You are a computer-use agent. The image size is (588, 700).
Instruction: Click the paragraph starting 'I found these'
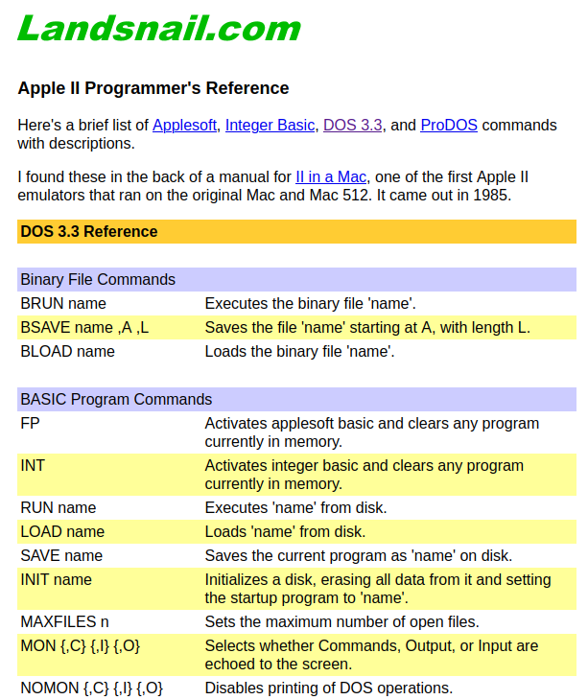tap(272, 186)
